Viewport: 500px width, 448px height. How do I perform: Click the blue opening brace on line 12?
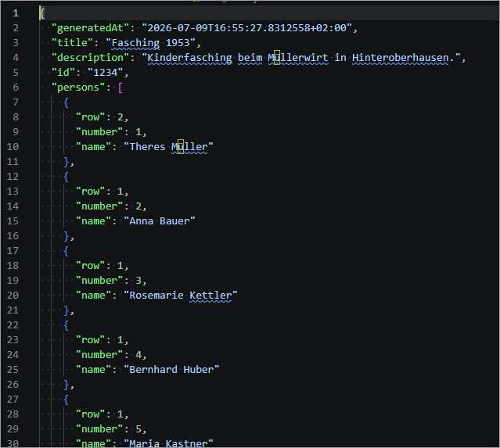coord(66,177)
